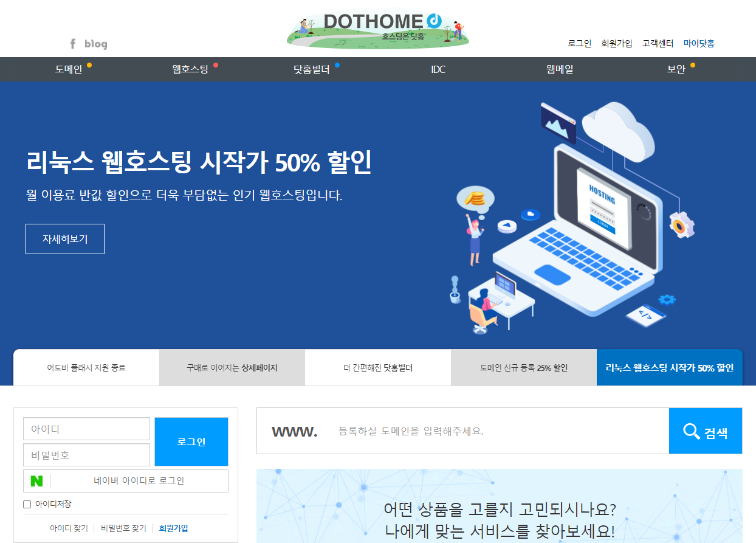Viewport: 756px width, 543px height.
Task: Click the DOTHOME logo banner
Action: [378, 30]
